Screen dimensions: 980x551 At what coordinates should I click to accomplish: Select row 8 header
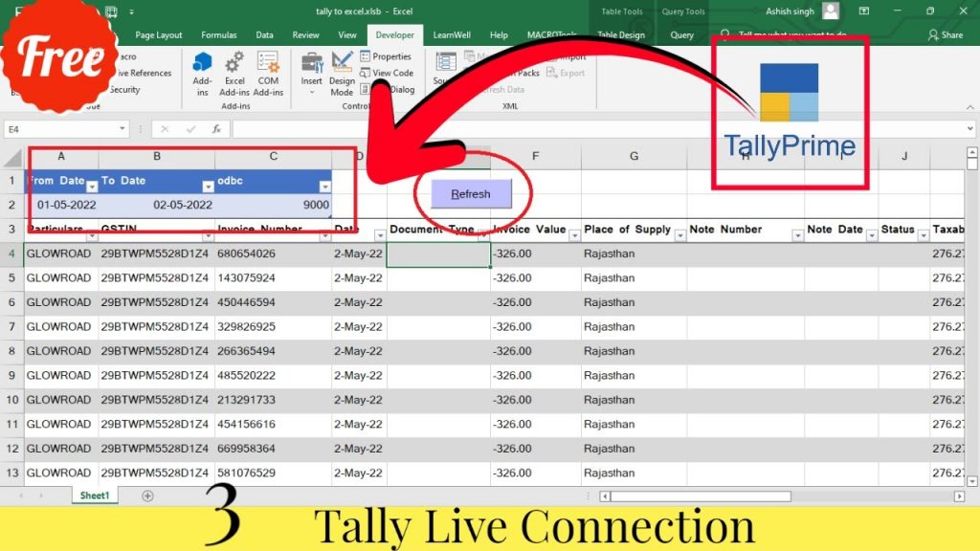click(11, 351)
